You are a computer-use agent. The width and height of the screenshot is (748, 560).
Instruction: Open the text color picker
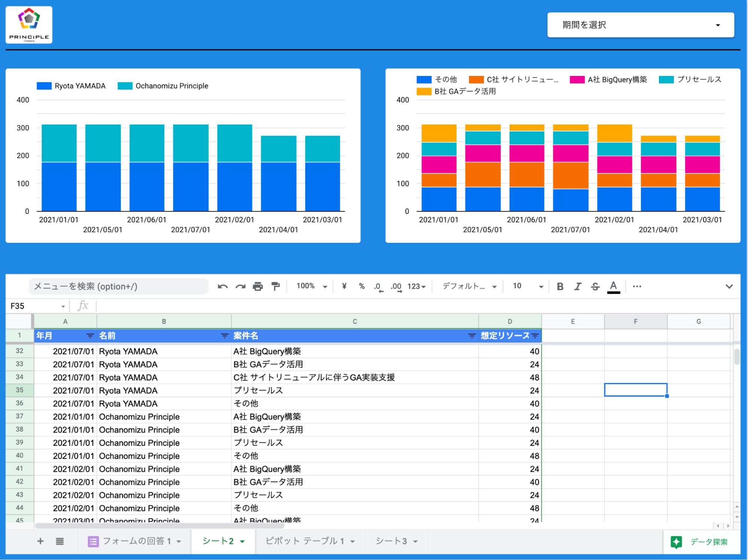[x=613, y=287]
